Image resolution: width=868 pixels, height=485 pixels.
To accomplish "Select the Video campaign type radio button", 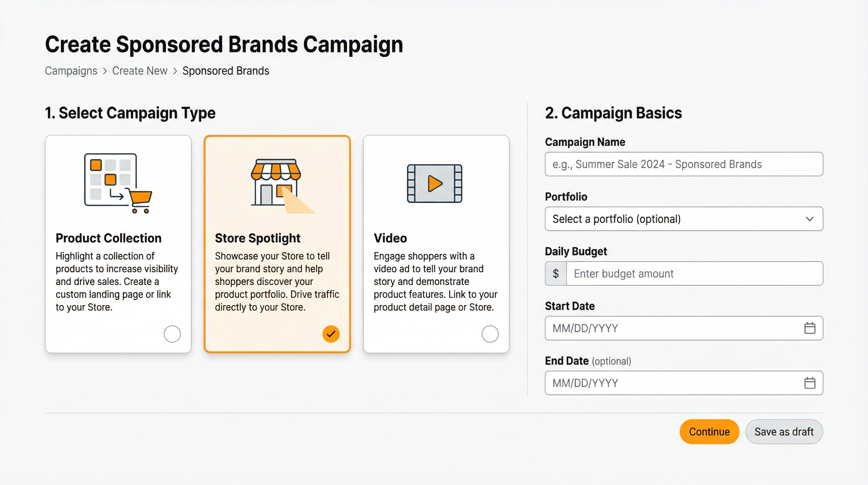I will (490, 333).
